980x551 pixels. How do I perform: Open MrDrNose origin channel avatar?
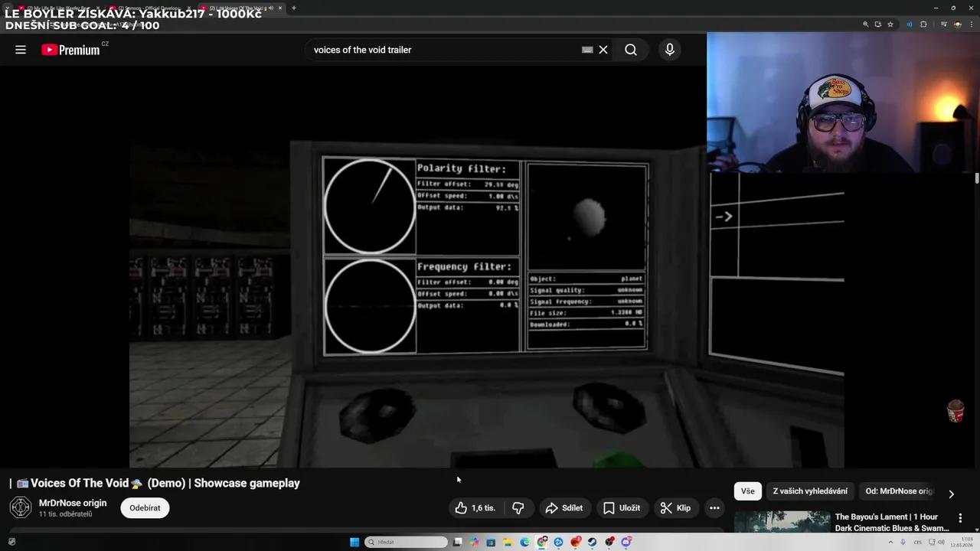point(21,507)
